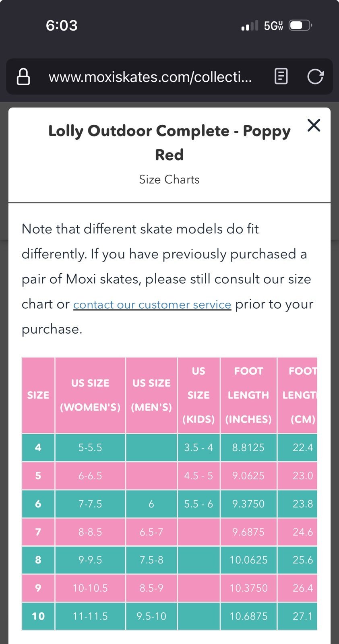
Task: Tap the cellular signal bars icon
Action: click(250, 26)
